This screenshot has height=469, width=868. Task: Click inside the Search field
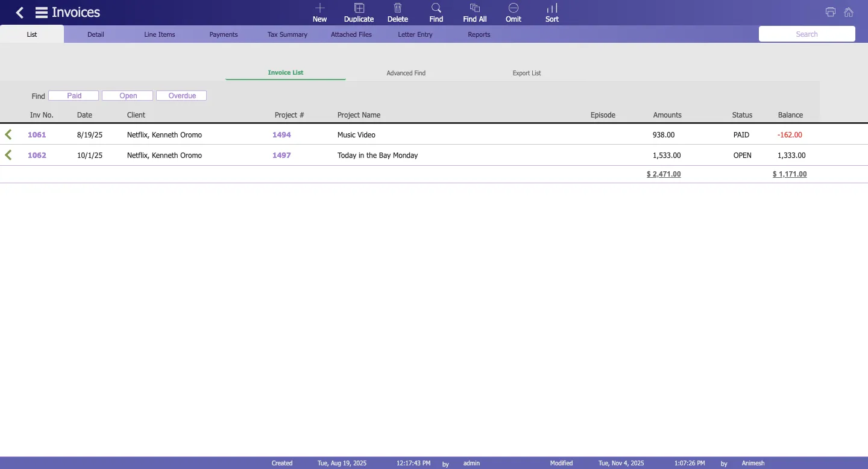[x=807, y=34]
